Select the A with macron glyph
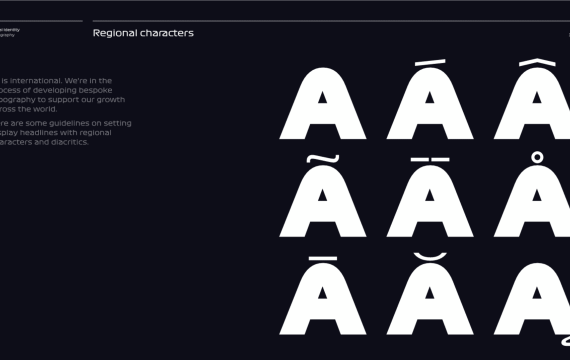Viewport: 570px width, 360px height. coord(323,296)
